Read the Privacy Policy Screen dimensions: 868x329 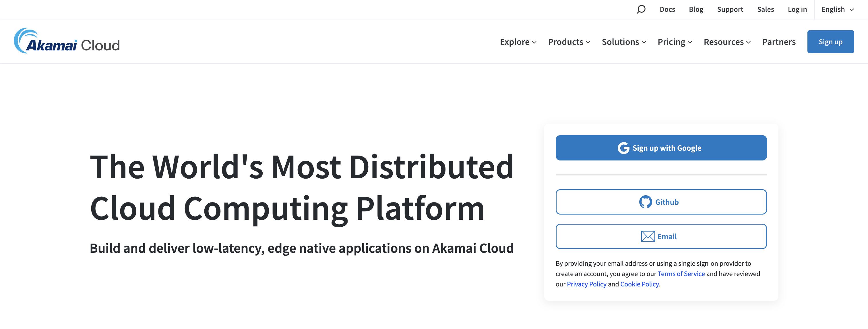(586, 284)
